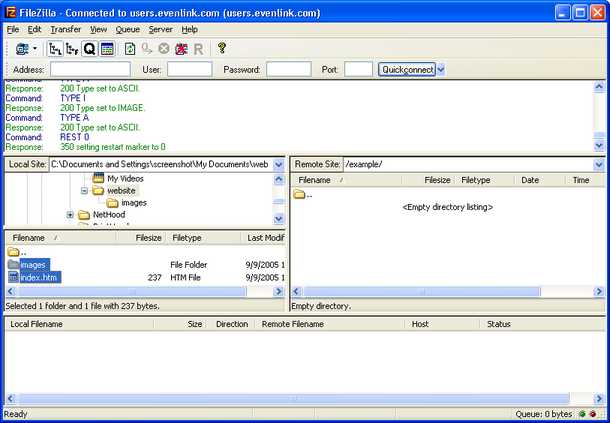610x423 pixels.
Task: Click parent directory icon in local file list
Action: [13, 252]
